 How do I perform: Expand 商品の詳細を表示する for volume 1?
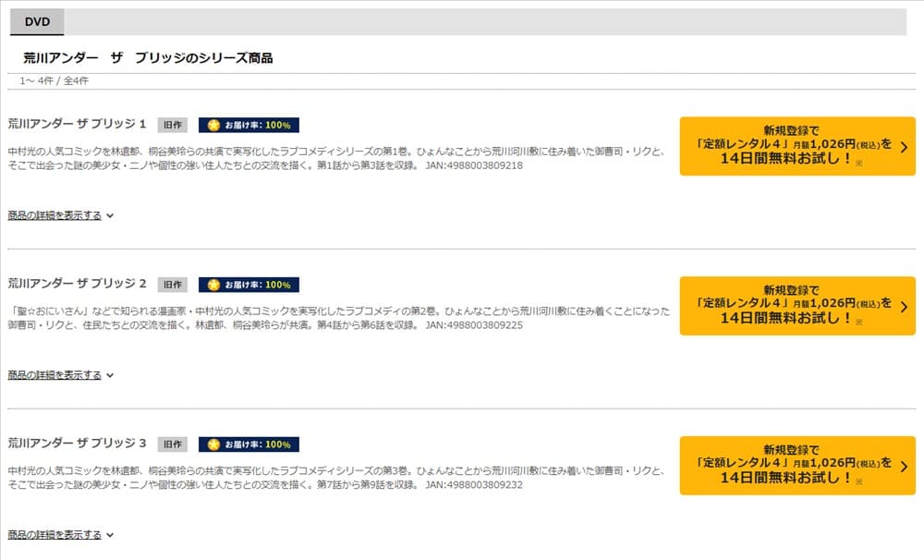pyautogui.click(x=60, y=215)
